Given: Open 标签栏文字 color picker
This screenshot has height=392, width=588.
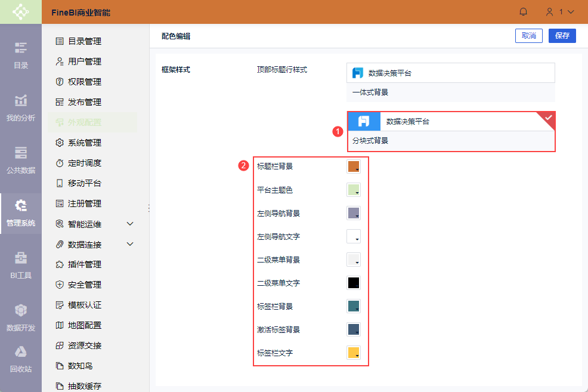Looking at the screenshot, I should (x=354, y=353).
